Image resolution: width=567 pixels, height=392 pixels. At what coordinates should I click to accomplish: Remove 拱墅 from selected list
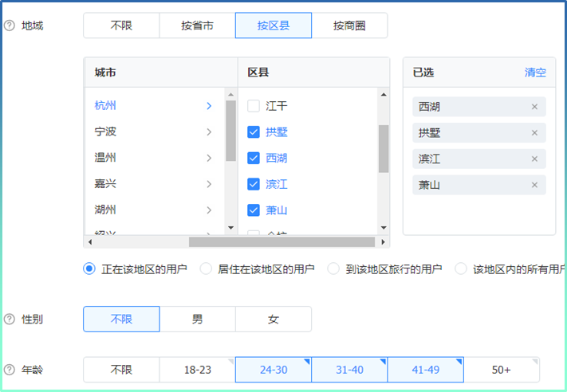click(534, 132)
